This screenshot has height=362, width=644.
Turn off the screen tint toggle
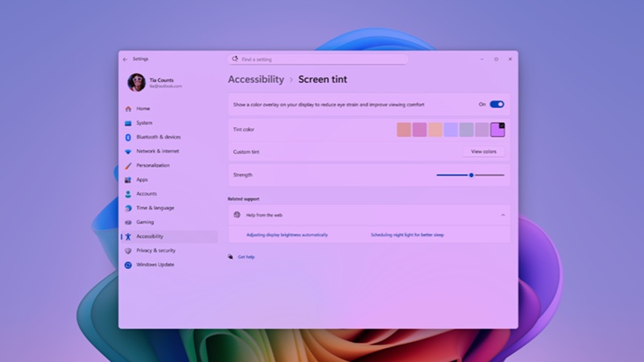tap(497, 105)
